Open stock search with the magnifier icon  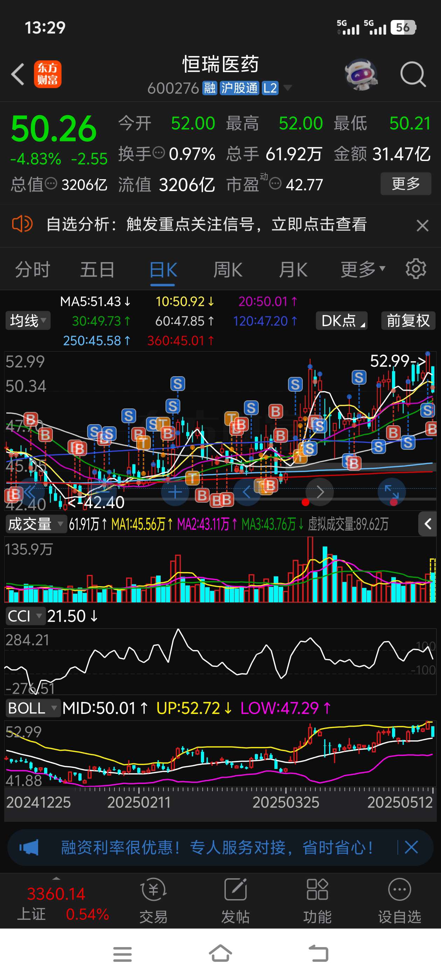point(413,74)
